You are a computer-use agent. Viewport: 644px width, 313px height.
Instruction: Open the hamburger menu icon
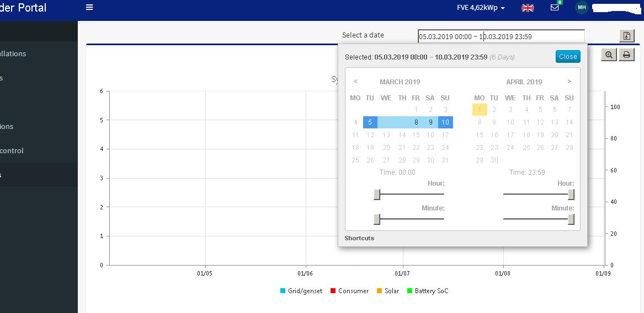point(89,7)
